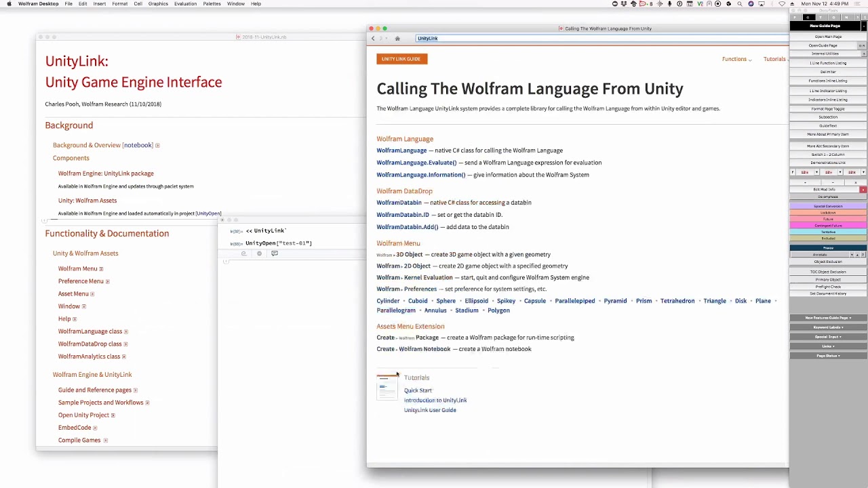Viewport: 868px width, 488px height.
Task: Toggle Switch 1 - 2 Column layout
Action: pos(828,155)
